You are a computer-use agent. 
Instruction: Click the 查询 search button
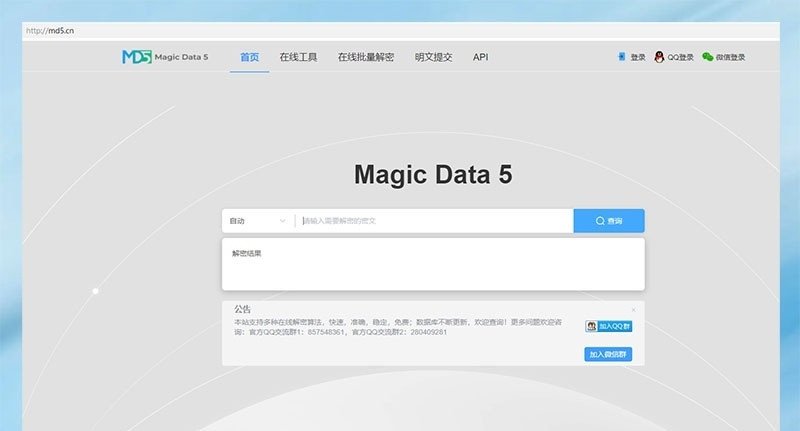coord(609,221)
